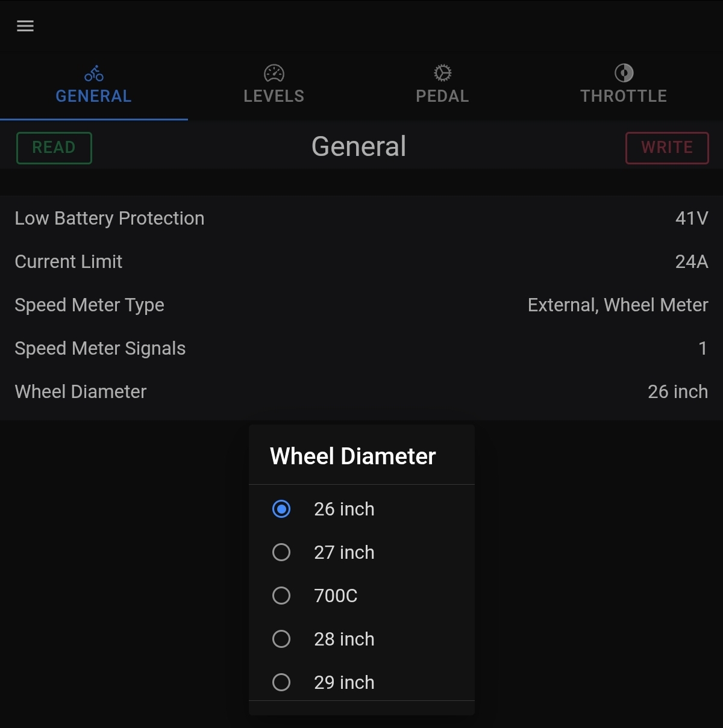Image resolution: width=723 pixels, height=728 pixels.
Task: Click the speedometer icon above Levels
Action: click(274, 73)
